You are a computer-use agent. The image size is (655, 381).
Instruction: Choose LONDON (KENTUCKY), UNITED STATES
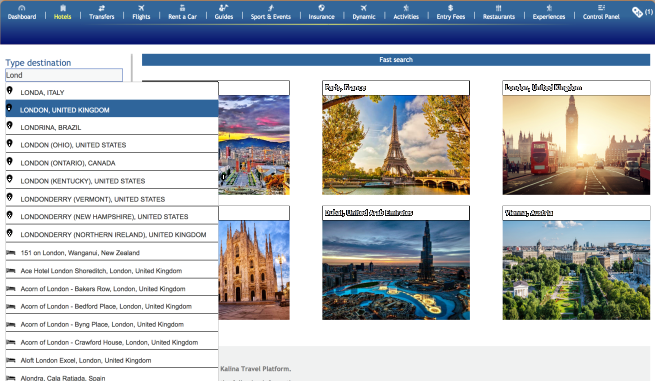pos(112,180)
